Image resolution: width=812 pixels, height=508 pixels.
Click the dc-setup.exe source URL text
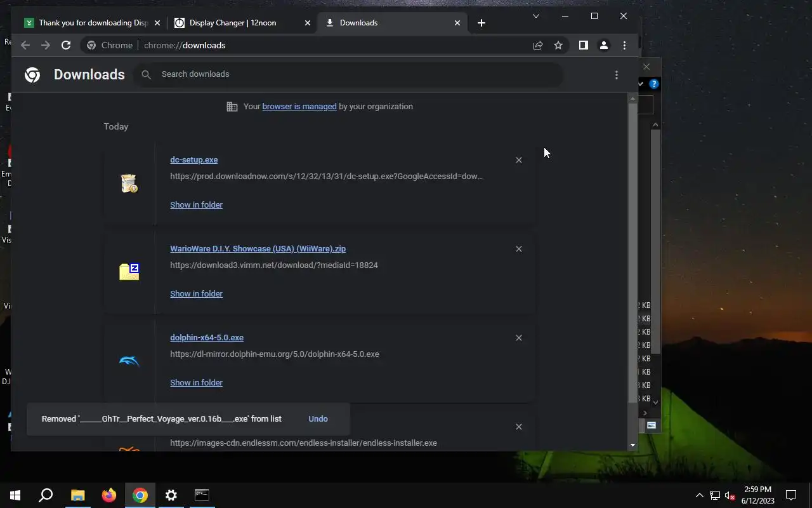[x=326, y=177]
